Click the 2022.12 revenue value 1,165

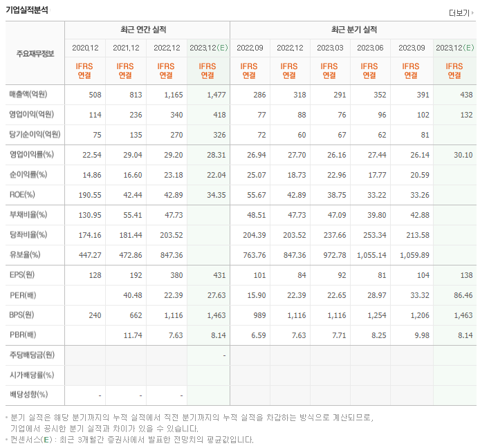tap(174, 95)
